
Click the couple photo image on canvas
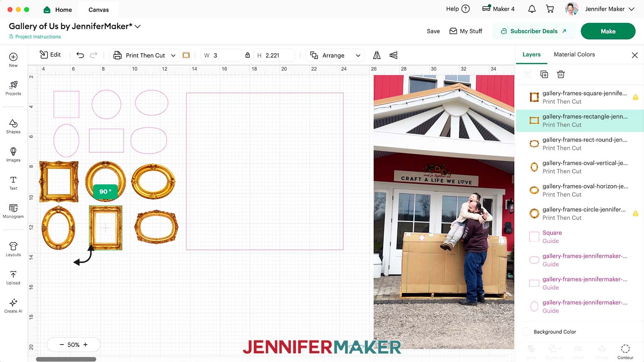click(444, 212)
